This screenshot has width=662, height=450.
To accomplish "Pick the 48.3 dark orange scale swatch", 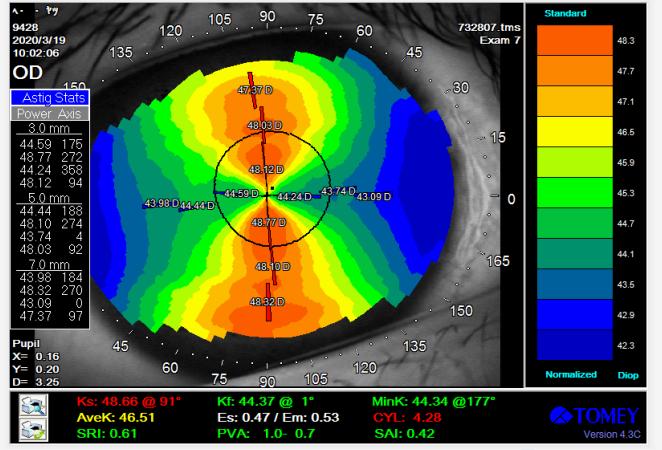I will [575, 40].
